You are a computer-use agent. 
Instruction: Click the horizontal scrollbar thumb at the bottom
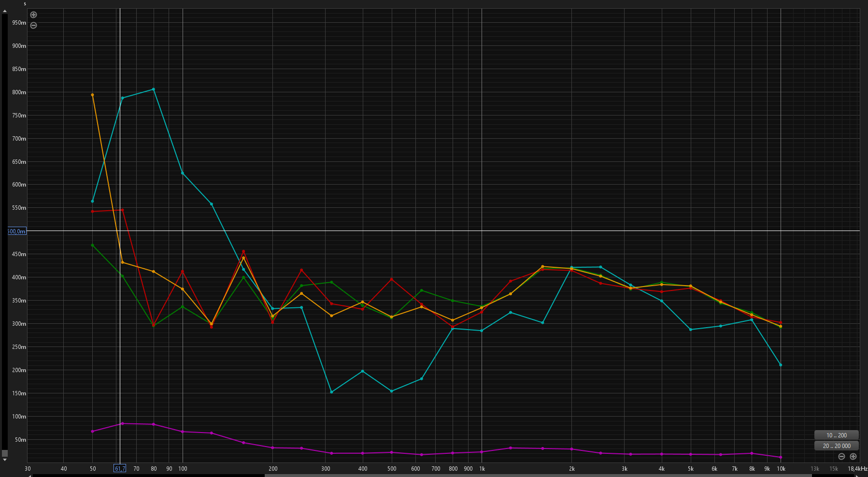[x=538, y=476]
